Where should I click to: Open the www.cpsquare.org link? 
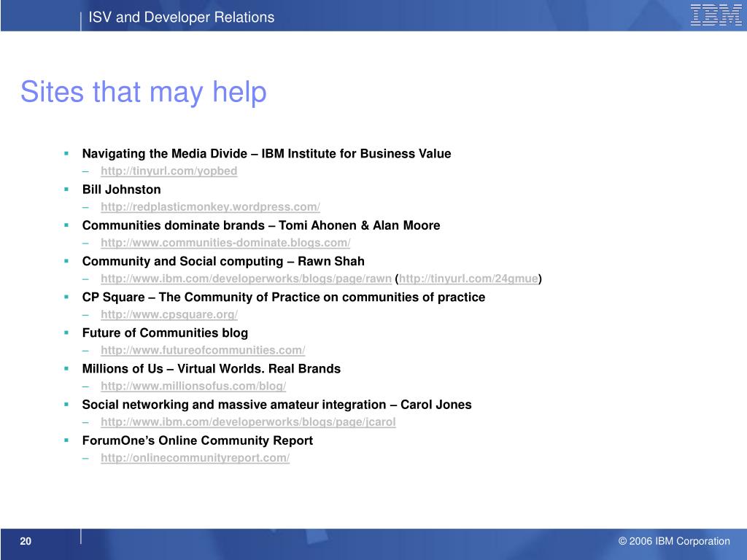pos(169,314)
